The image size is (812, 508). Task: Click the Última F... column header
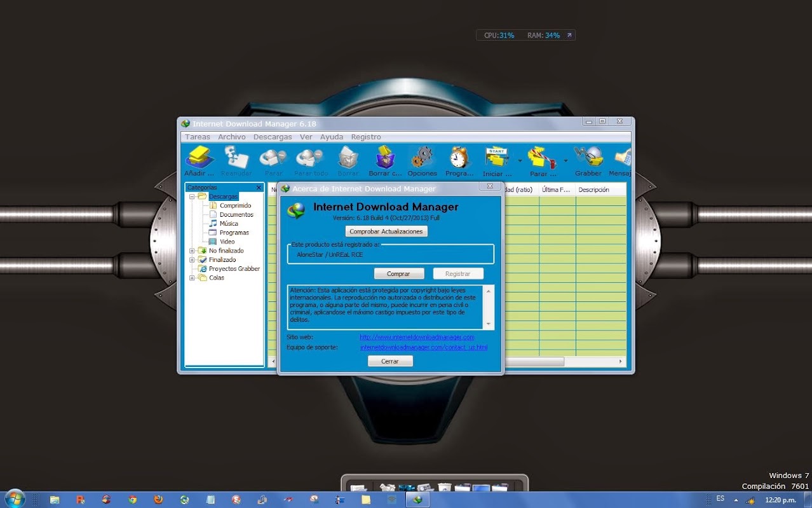pyautogui.click(x=557, y=189)
